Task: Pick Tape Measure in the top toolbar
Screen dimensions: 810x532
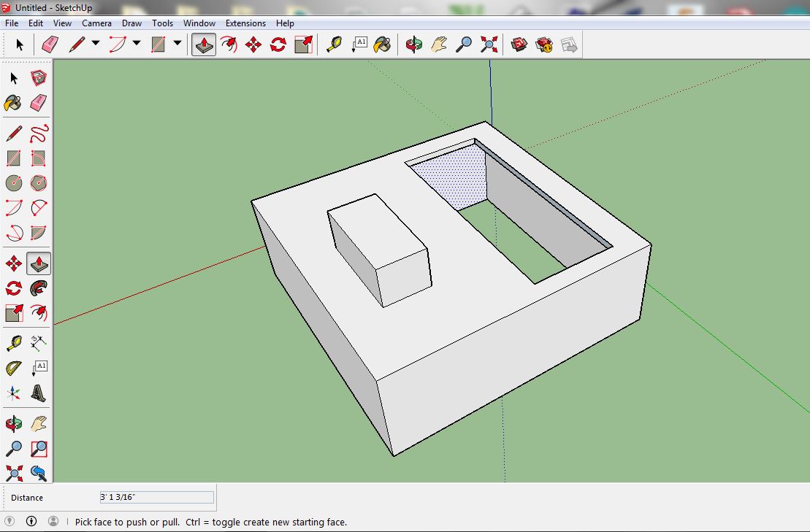Action: point(335,45)
